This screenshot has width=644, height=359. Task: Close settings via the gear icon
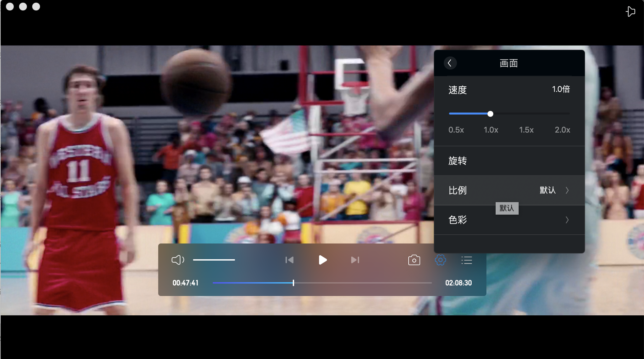click(x=440, y=260)
